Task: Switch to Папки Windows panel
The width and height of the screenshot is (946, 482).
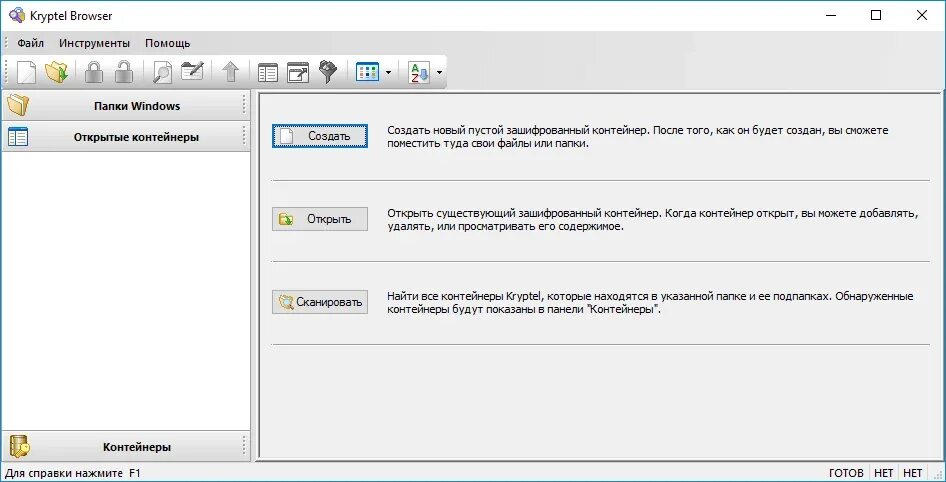Action: pyautogui.click(x=125, y=106)
